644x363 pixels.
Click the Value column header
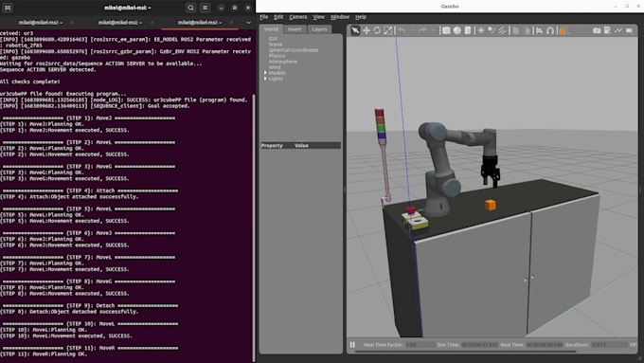click(x=301, y=146)
